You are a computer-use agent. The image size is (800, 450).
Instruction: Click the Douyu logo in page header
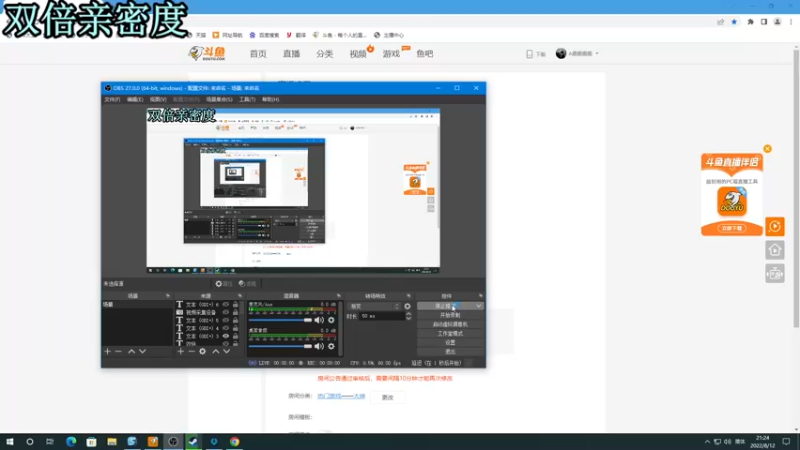(x=207, y=54)
